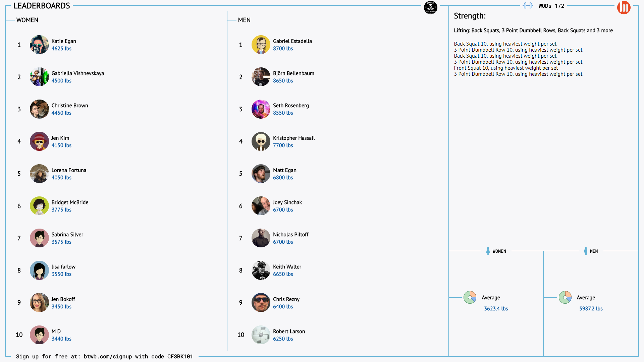Click the WODs 1/2 indicator
The image size is (644, 362).
551,6
